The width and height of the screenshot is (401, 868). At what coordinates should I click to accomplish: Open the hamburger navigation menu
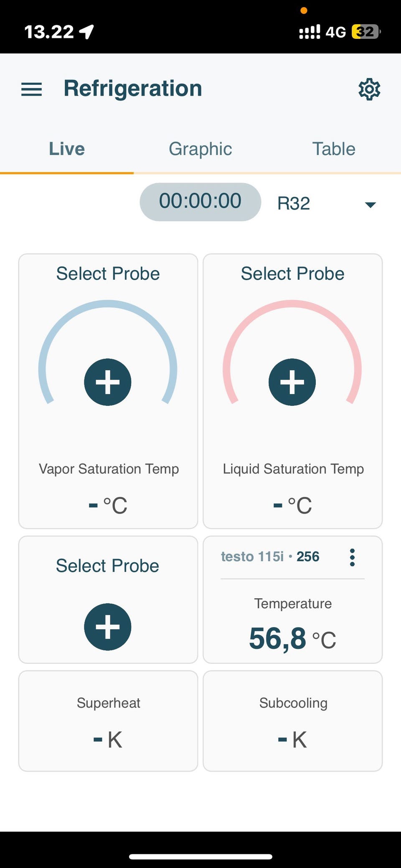click(x=32, y=89)
